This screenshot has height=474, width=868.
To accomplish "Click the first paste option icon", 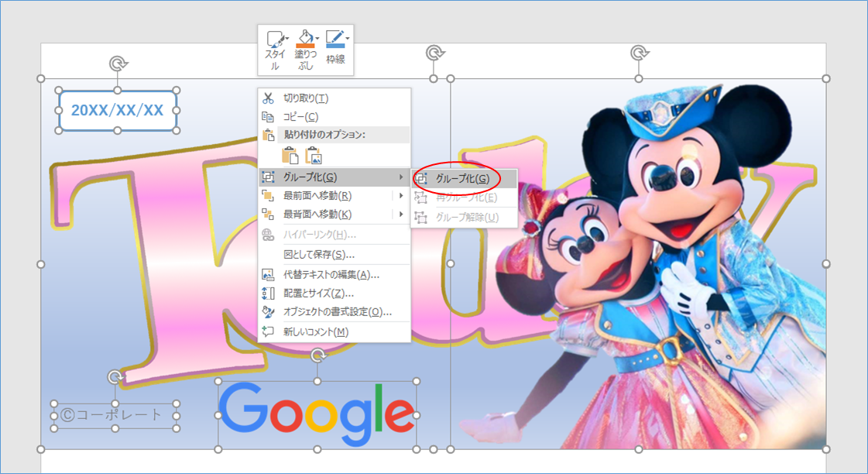I will [290, 156].
